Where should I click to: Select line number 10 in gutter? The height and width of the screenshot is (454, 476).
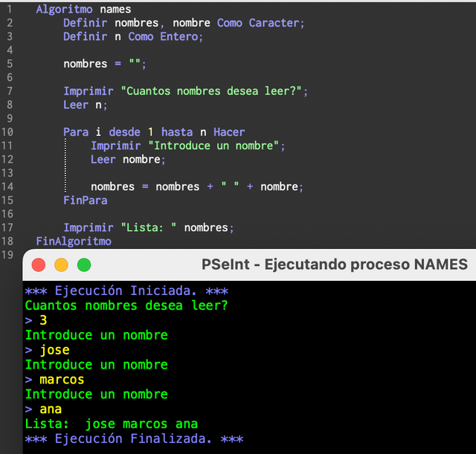tap(7, 132)
